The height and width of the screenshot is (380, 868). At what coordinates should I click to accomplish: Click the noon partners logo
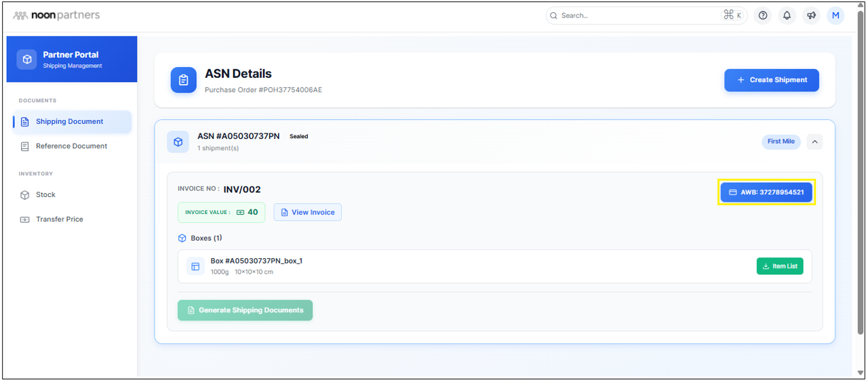[x=56, y=15]
